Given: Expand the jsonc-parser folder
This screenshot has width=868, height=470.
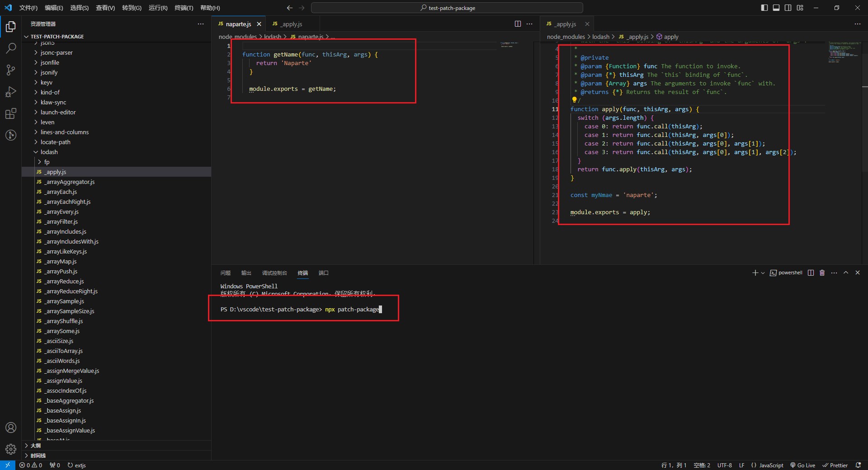Looking at the screenshot, I should [x=56, y=53].
